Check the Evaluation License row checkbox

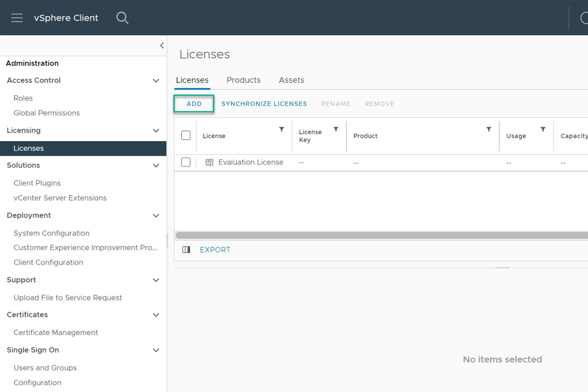pos(186,162)
